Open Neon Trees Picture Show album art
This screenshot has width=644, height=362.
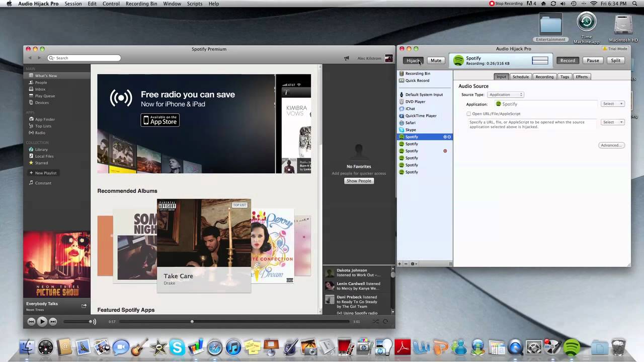pyautogui.click(x=57, y=264)
